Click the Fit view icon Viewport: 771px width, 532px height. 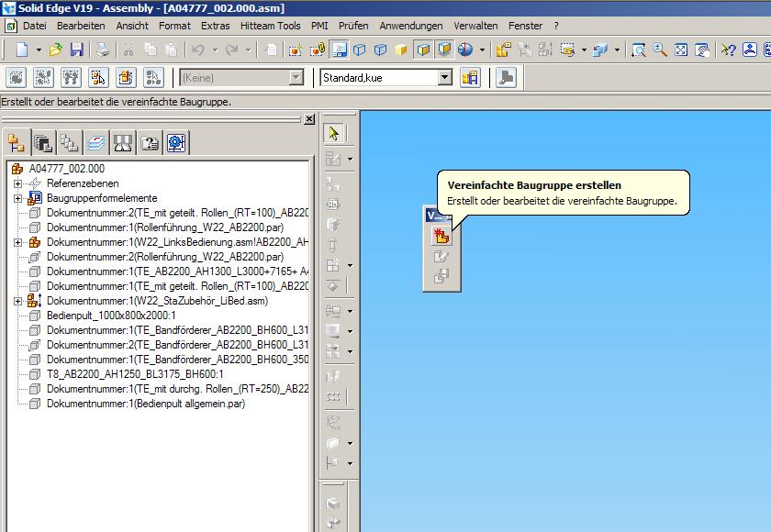click(x=681, y=50)
